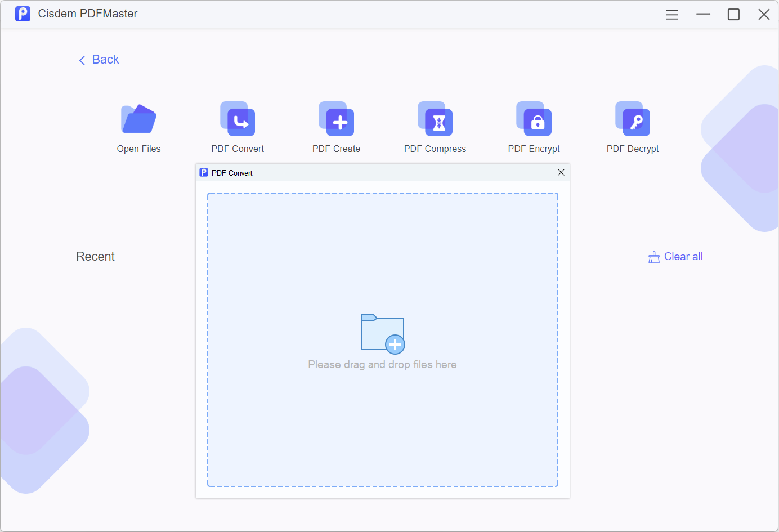Open the PDF Encrypt lock icon

(x=534, y=118)
